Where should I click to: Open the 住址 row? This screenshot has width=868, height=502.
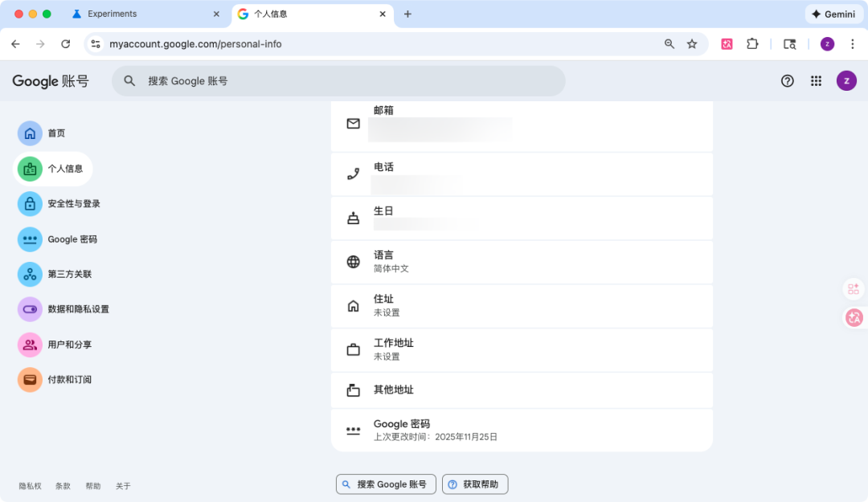click(522, 305)
